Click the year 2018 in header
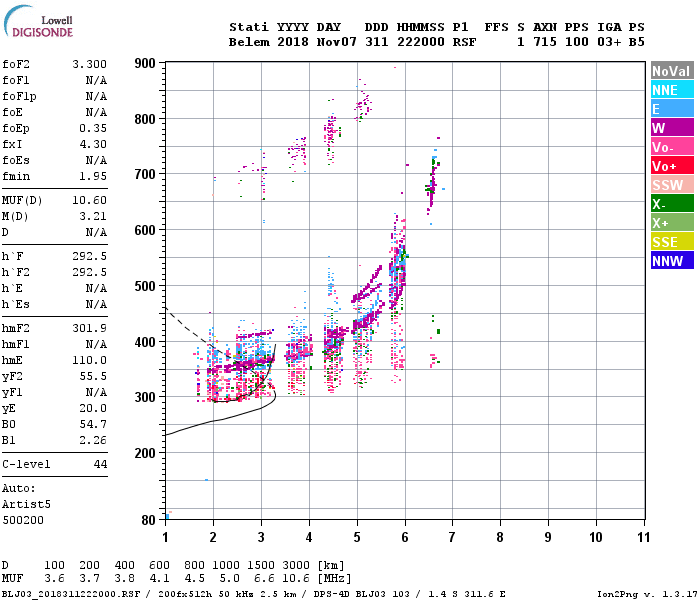Screen dimensions: 700x600 tap(293, 42)
